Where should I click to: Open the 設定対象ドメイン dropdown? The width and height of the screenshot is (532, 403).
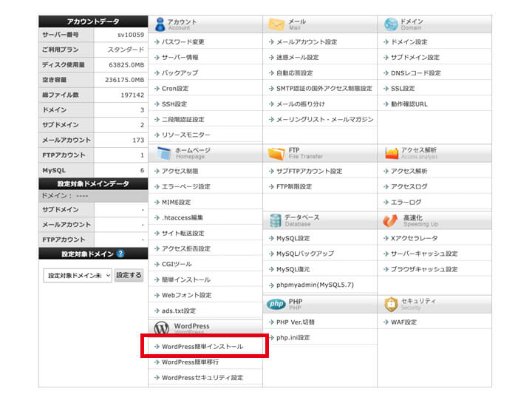[x=78, y=275]
